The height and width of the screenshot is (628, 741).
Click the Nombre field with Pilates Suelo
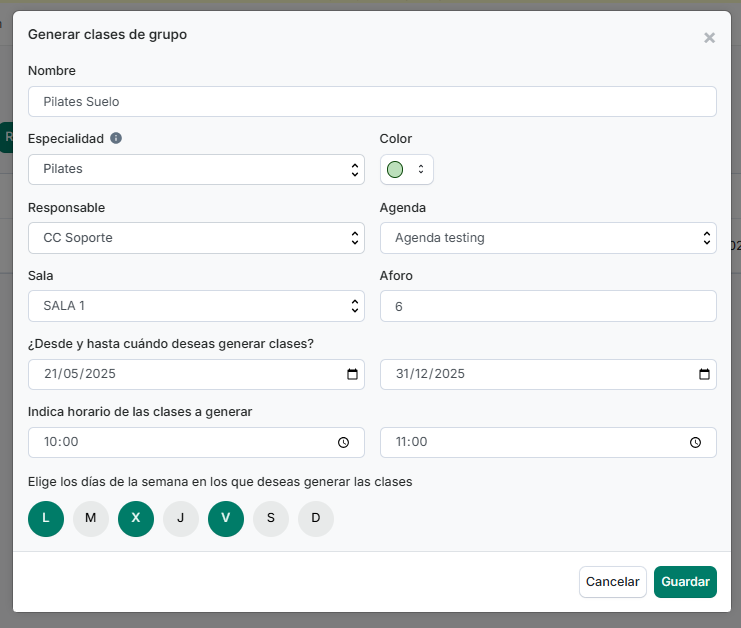click(x=372, y=102)
